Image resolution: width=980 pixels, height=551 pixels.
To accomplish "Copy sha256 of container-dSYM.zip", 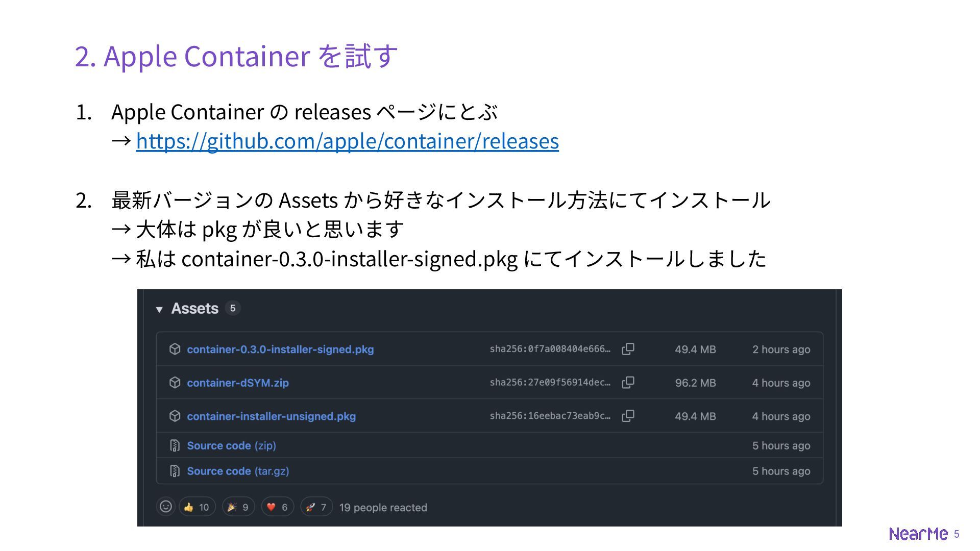I will [x=628, y=383].
